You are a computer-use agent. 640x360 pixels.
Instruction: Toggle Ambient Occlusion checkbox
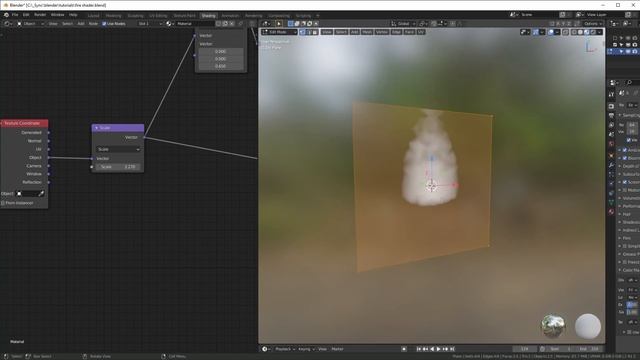[x=624, y=150]
